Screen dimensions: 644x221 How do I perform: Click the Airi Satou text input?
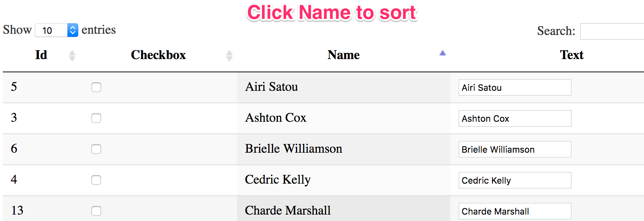click(x=514, y=88)
